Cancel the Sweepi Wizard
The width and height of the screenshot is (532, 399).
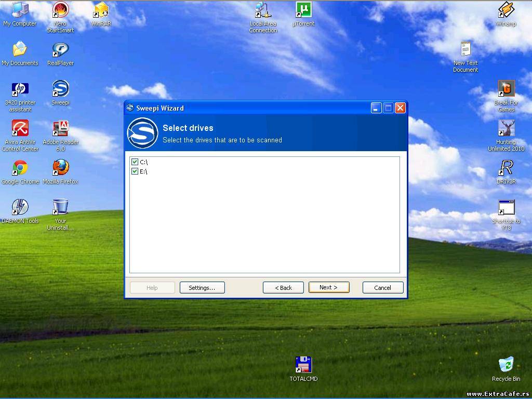coord(383,288)
